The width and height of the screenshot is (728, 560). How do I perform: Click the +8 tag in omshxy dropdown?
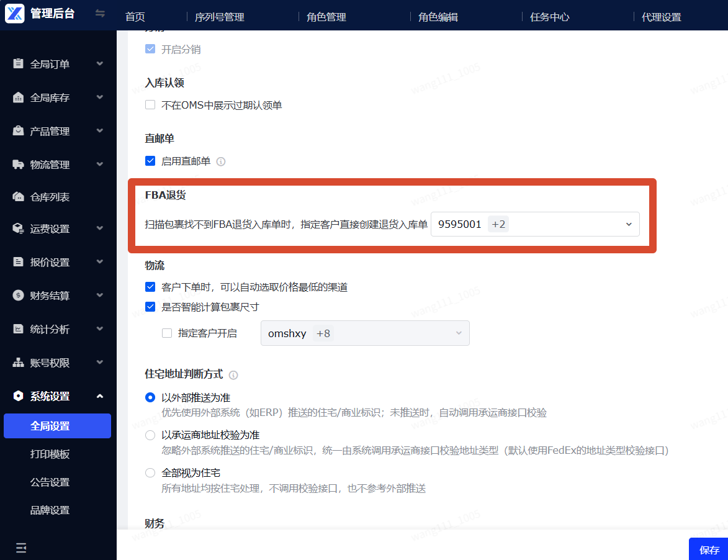pyautogui.click(x=323, y=333)
